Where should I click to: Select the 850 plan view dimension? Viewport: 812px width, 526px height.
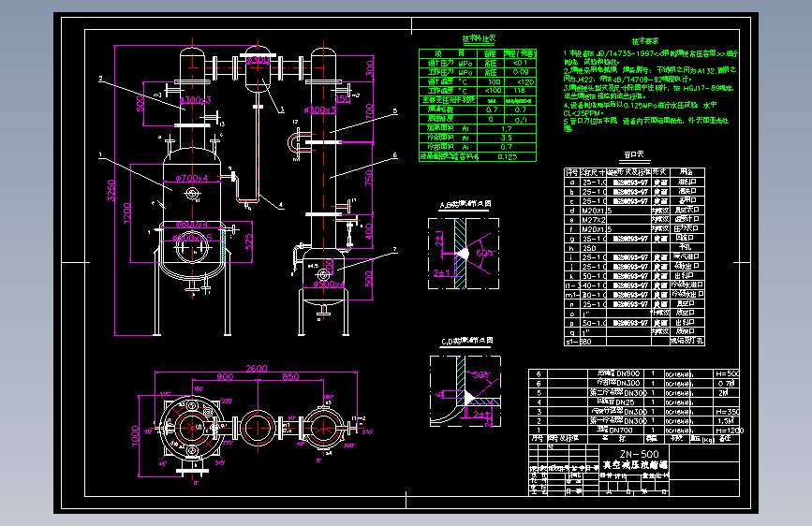[290, 376]
